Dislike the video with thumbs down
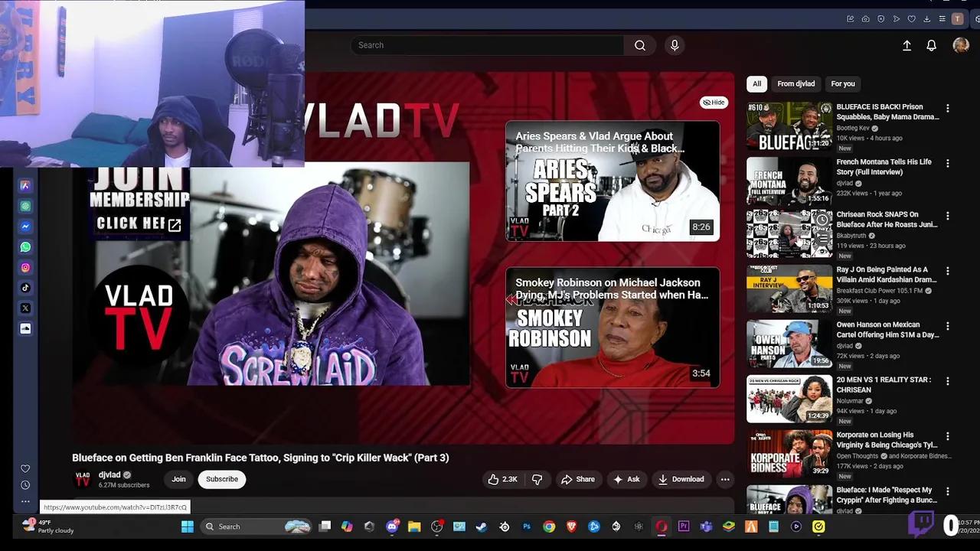This screenshot has width=980, height=551. click(x=537, y=480)
